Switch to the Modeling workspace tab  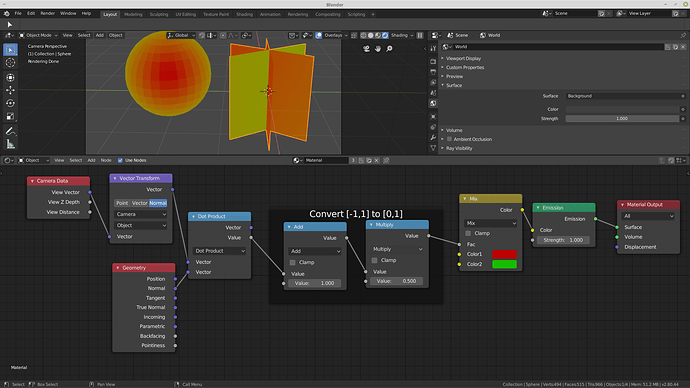tap(133, 15)
